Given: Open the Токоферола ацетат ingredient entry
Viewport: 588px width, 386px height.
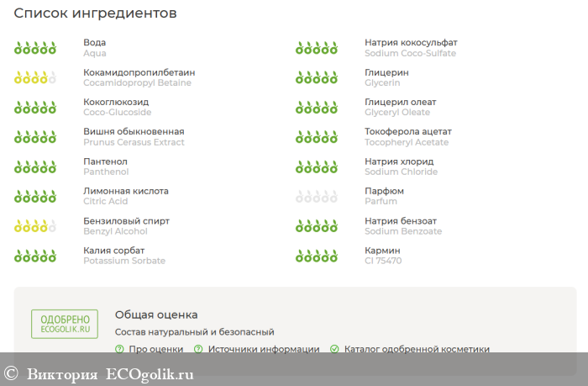Looking at the screenshot, I should pos(407,132).
